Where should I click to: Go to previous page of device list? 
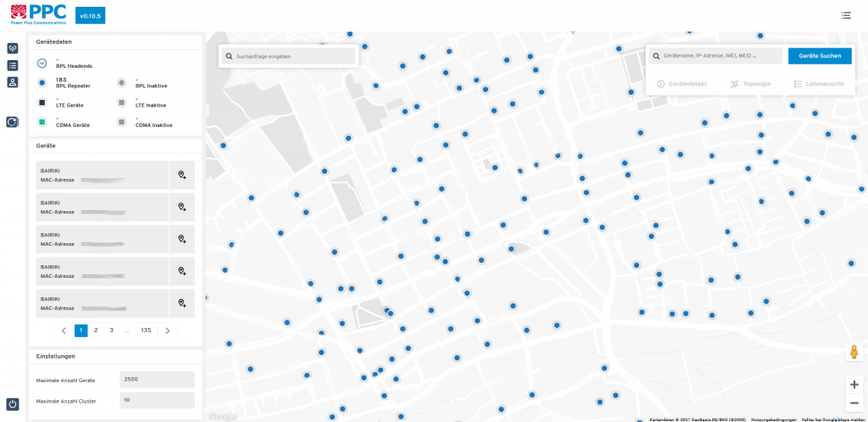pos(64,330)
